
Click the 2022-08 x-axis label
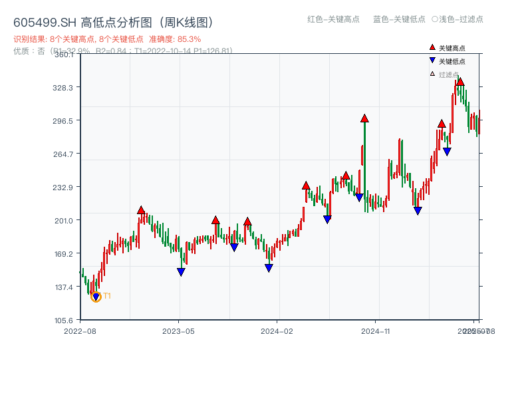(80, 331)
